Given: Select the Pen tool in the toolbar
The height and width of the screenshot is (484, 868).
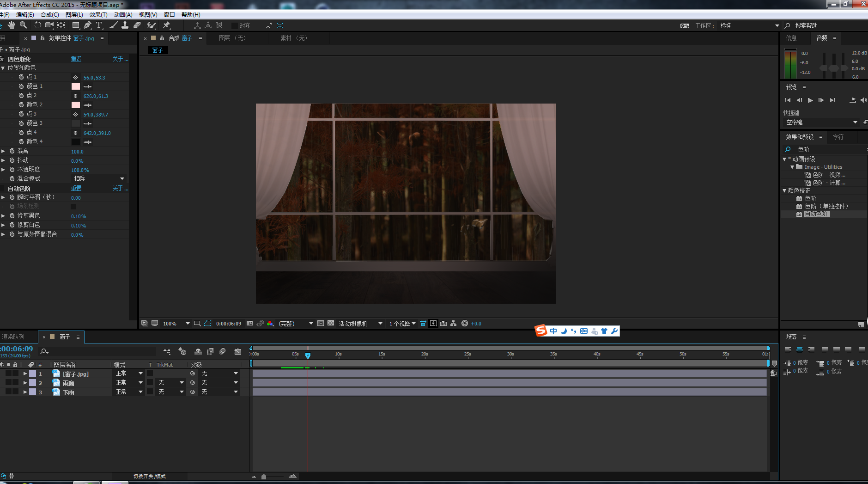Looking at the screenshot, I should tap(87, 25).
